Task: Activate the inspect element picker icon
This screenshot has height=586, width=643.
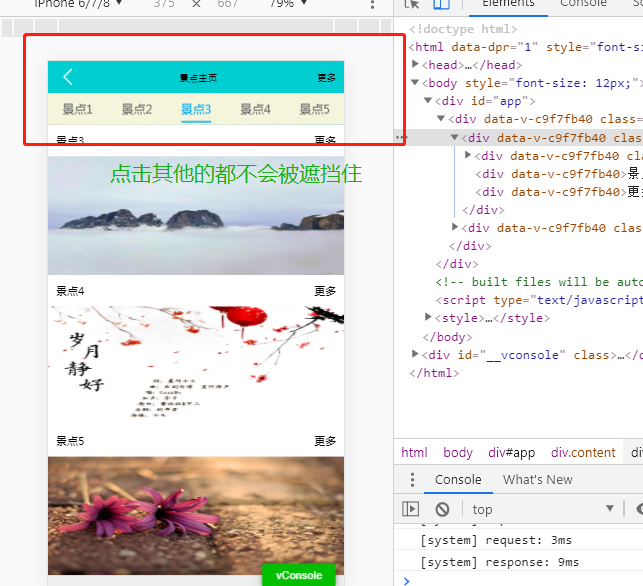Action: point(412,4)
